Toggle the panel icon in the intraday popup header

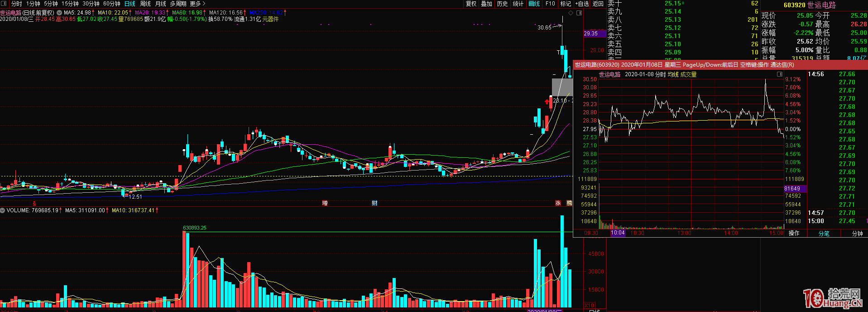[780, 74]
